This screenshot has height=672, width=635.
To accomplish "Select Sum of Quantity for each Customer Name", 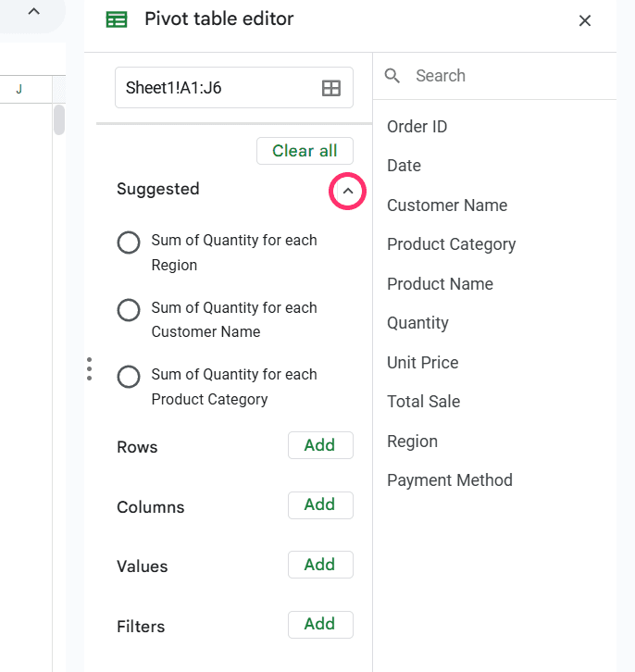I will point(128,310).
